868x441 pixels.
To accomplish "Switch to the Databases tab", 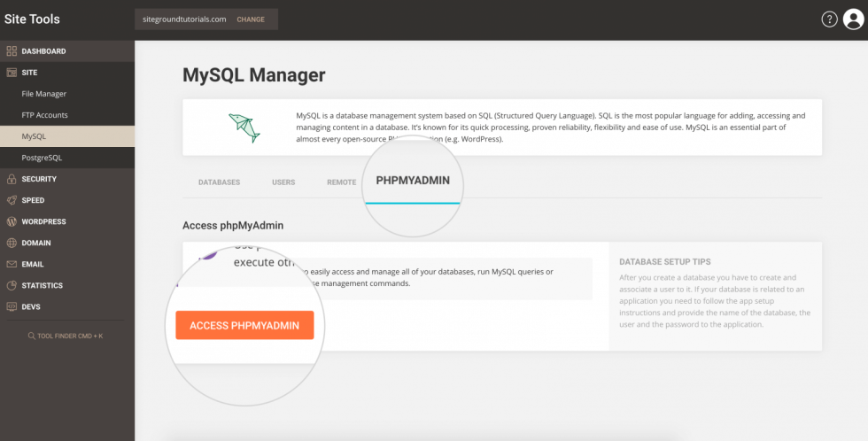I will 220,182.
